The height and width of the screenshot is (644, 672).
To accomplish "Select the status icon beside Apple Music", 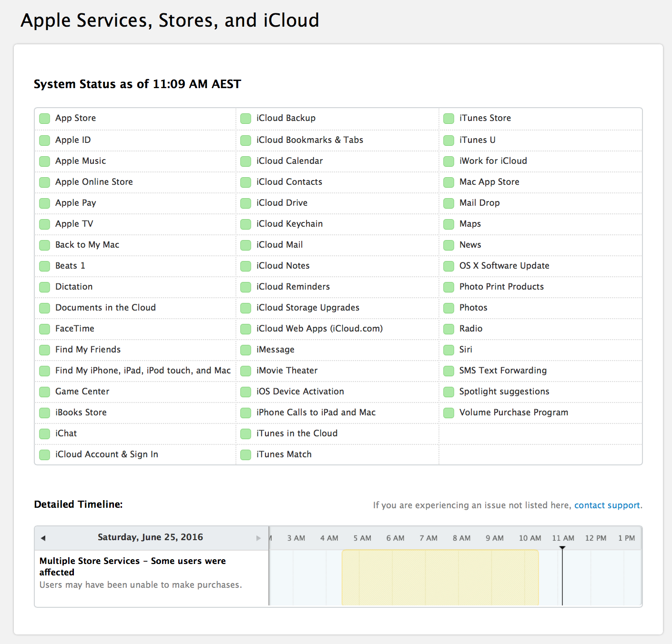I will 45,161.
